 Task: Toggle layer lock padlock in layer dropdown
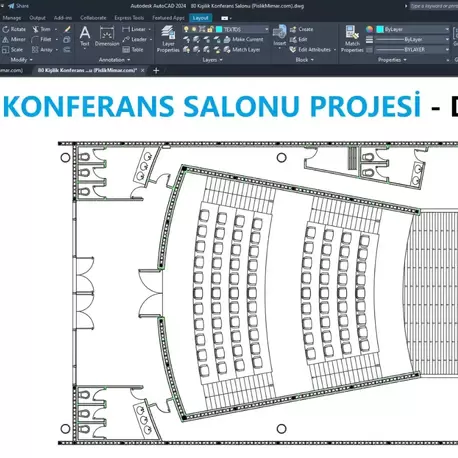click(210, 29)
